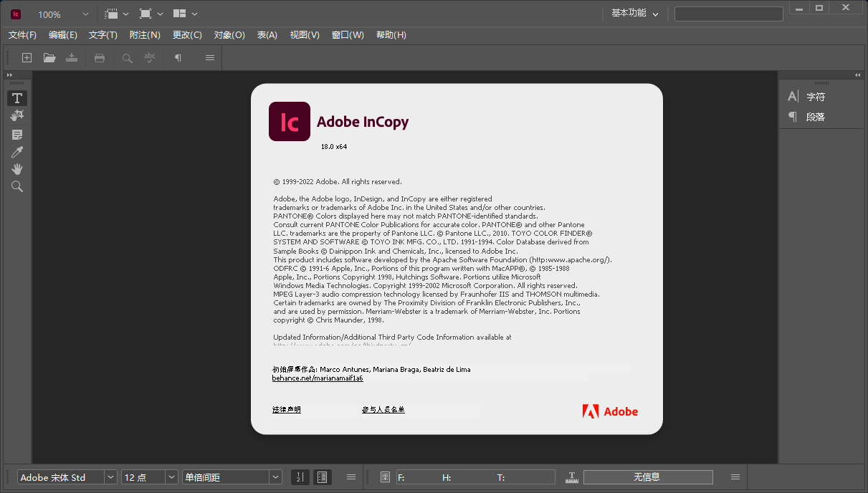
Task: Create a new document with the toolbar icon
Action: [27, 58]
